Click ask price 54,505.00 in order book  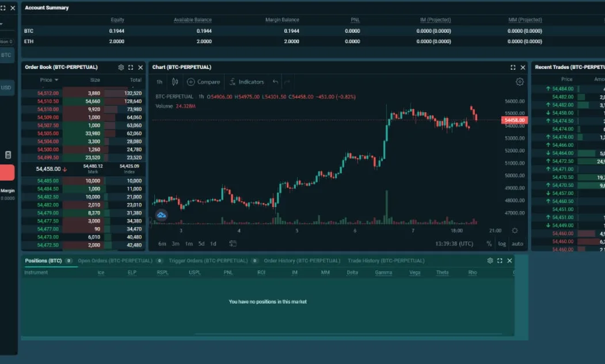(48, 133)
